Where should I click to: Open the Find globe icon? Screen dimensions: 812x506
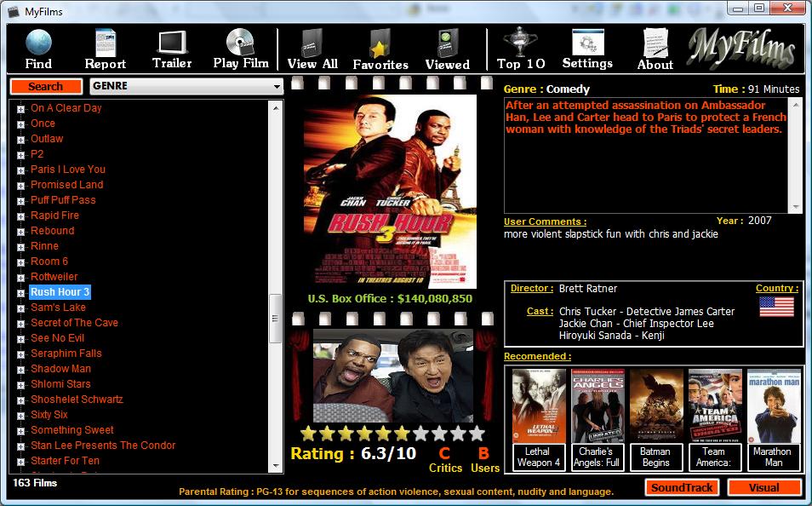tap(38, 42)
